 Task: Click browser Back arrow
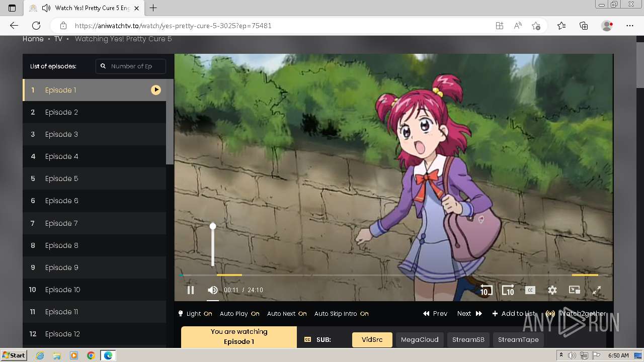pos(14,26)
